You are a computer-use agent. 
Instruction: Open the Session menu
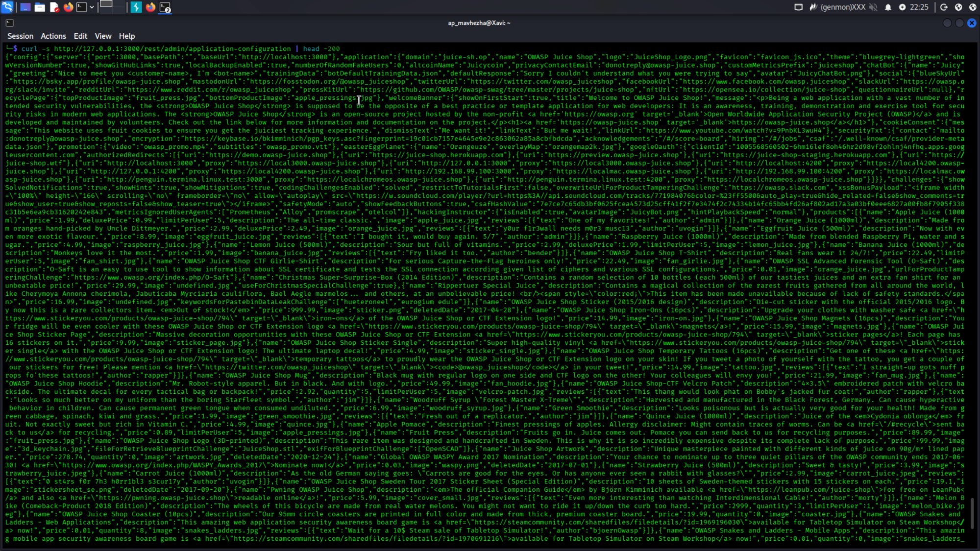20,36
